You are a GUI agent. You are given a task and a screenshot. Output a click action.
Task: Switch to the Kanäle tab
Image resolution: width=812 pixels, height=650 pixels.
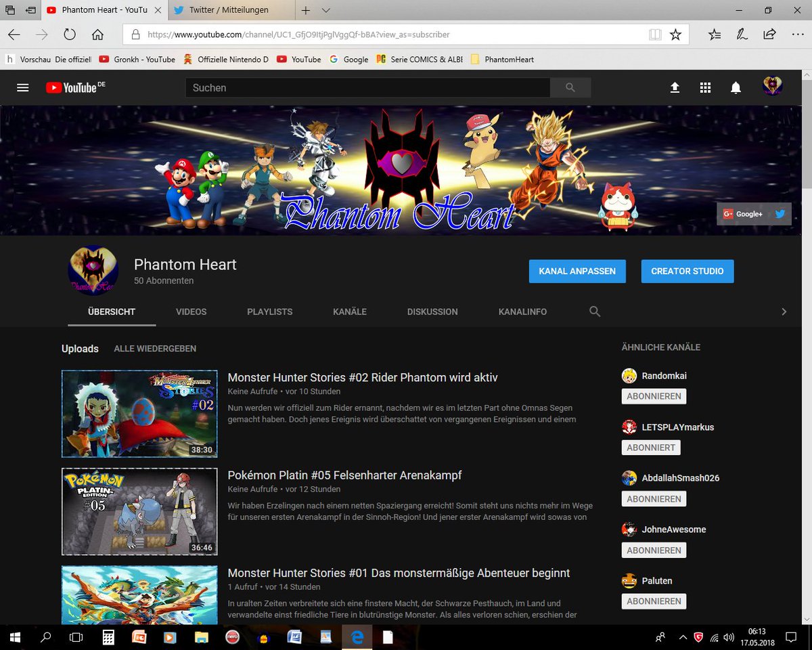[350, 311]
